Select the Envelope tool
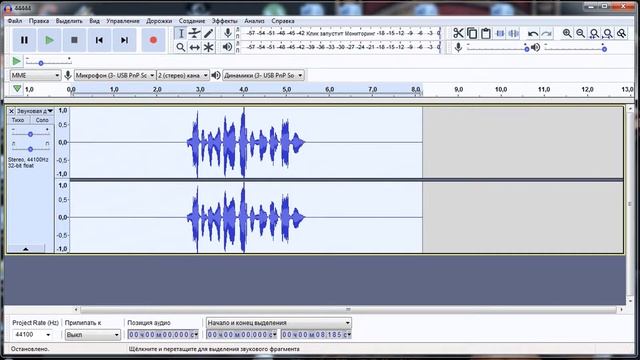 (195, 33)
